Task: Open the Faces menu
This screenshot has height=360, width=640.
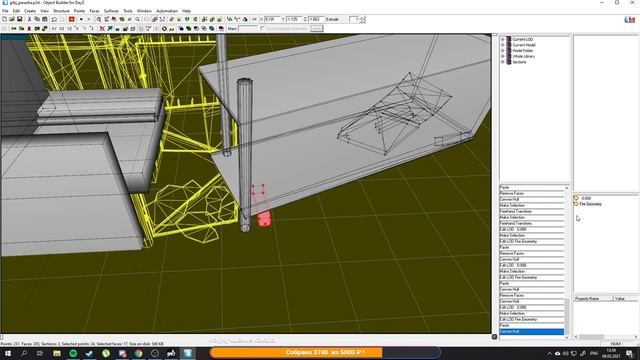Action: pyautogui.click(x=94, y=11)
